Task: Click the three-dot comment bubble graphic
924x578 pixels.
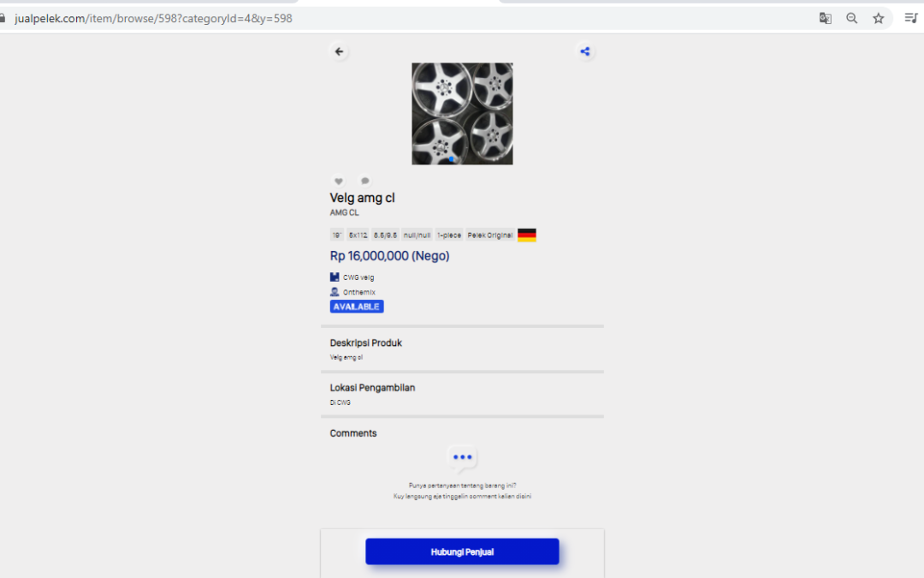Action: (463, 458)
